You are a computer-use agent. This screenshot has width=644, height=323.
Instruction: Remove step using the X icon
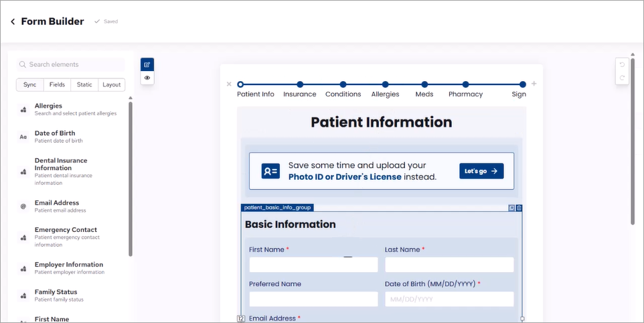click(229, 84)
